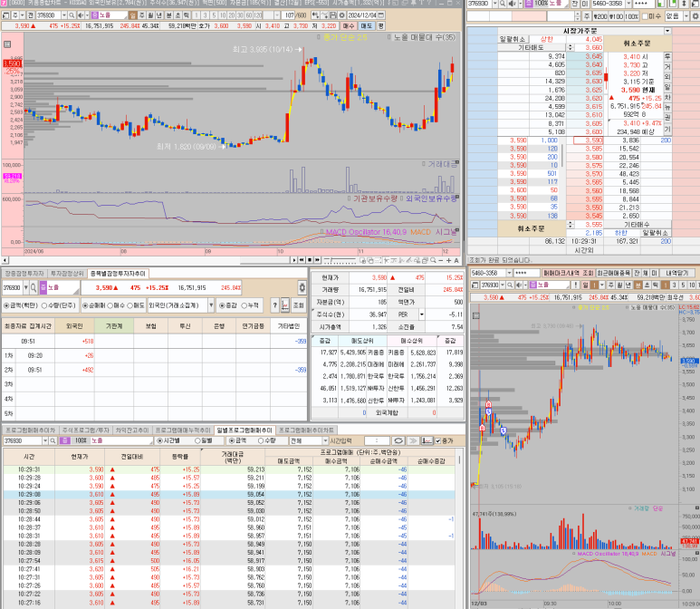The height and width of the screenshot is (609, 700).
Task: Open the investor trend panel settings gear
Action: point(302,288)
